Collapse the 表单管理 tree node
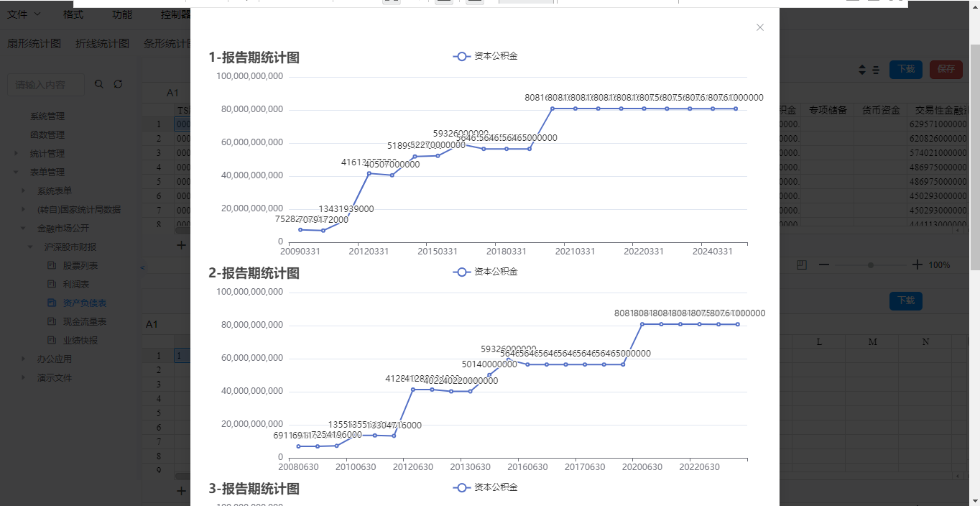The image size is (980, 506). click(x=16, y=172)
